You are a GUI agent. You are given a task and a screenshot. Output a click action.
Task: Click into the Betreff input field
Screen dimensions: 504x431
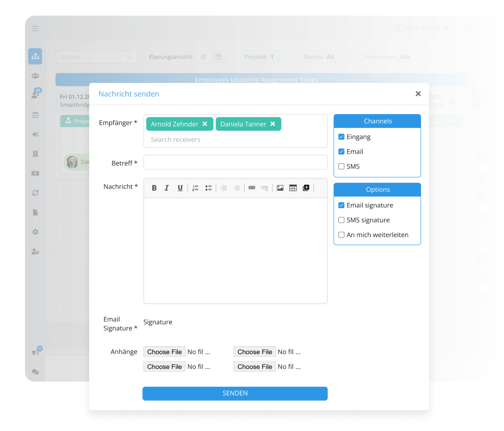(x=235, y=163)
